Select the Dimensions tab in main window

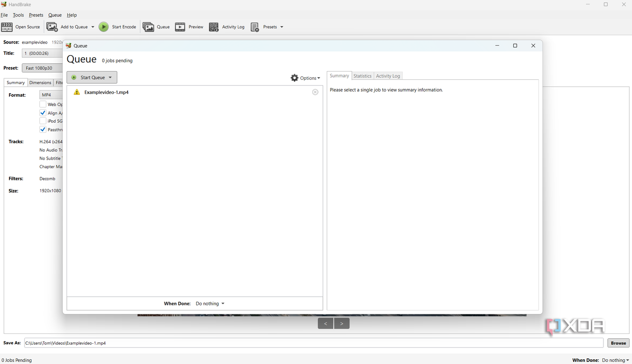40,82
